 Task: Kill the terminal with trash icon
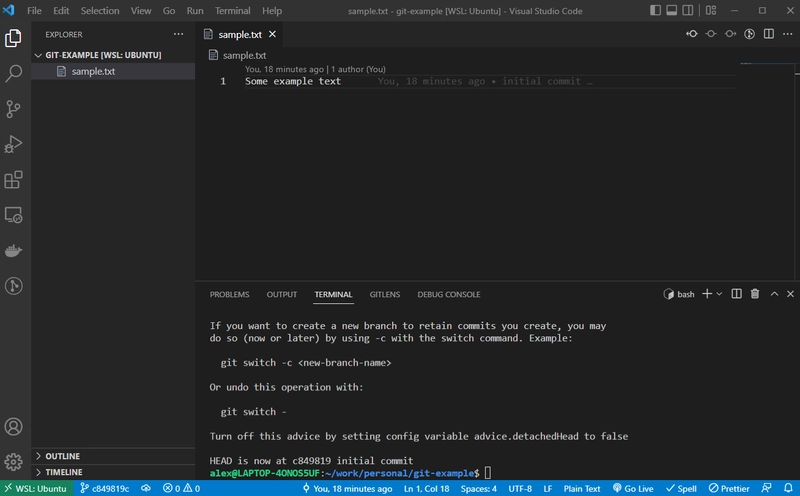click(755, 293)
